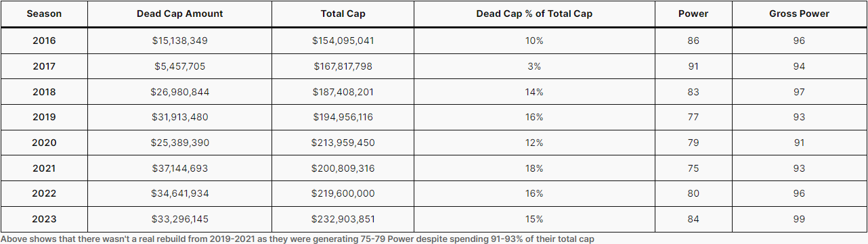868x244 pixels.
Task: Select total cap value $213,959,450
Action: tap(343, 143)
